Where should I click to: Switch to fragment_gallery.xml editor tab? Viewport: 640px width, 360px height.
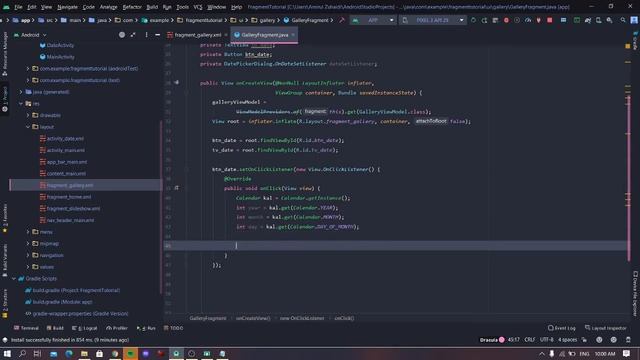[198, 35]
